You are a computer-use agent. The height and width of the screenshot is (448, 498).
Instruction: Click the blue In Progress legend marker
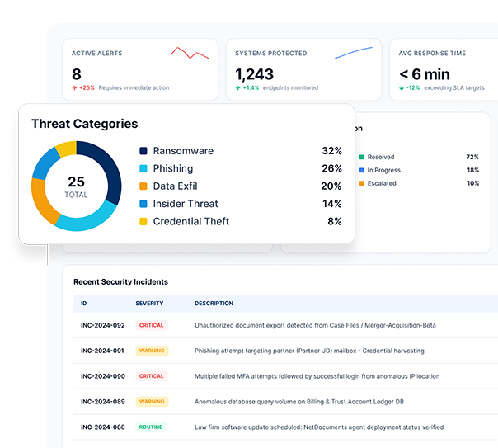click(361, 170)
